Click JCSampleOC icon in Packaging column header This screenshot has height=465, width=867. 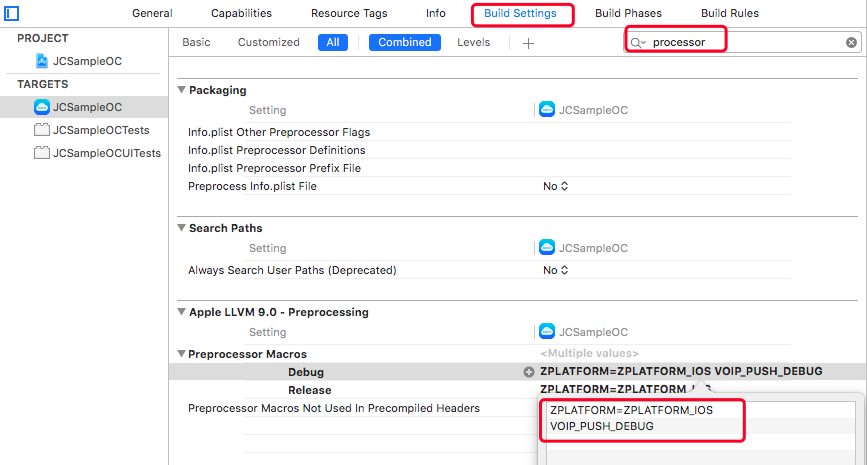click(x=547, y=109)
